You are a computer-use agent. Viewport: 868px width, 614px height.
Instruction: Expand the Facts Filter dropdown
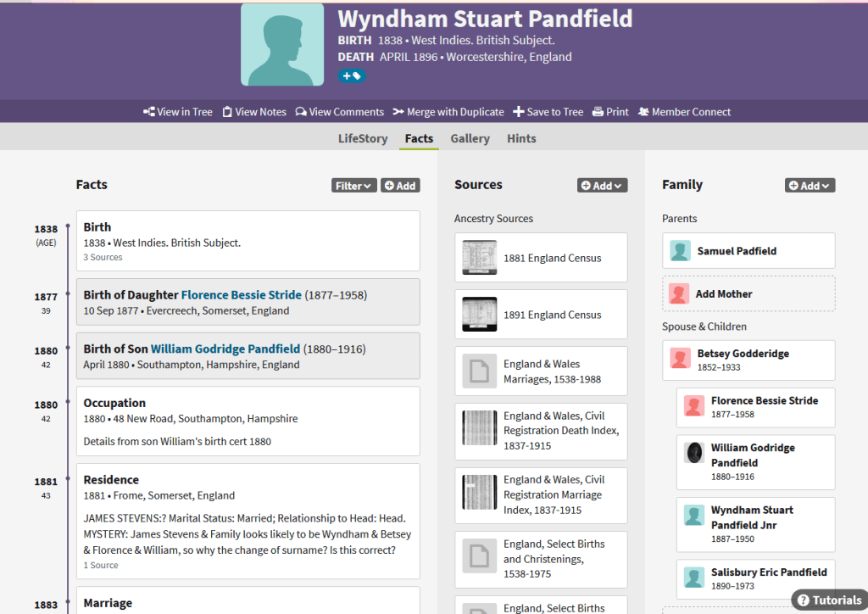pyautogui.click(x=353, y=186)
